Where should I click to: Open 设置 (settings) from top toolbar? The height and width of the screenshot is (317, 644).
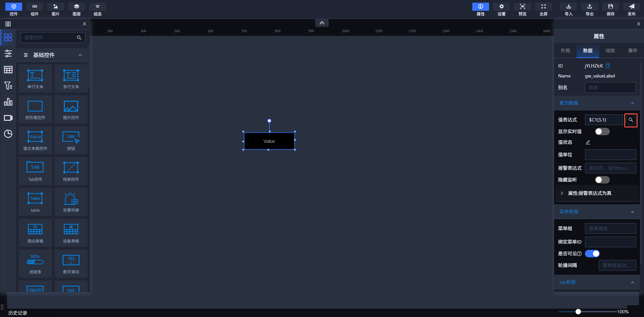(501, 9)
